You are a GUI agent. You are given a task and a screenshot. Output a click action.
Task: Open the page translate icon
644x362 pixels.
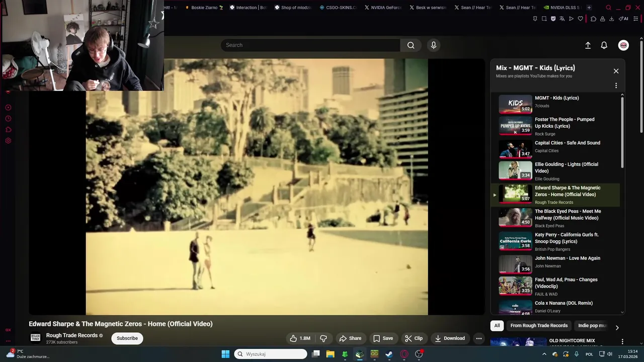coord(562,19)
